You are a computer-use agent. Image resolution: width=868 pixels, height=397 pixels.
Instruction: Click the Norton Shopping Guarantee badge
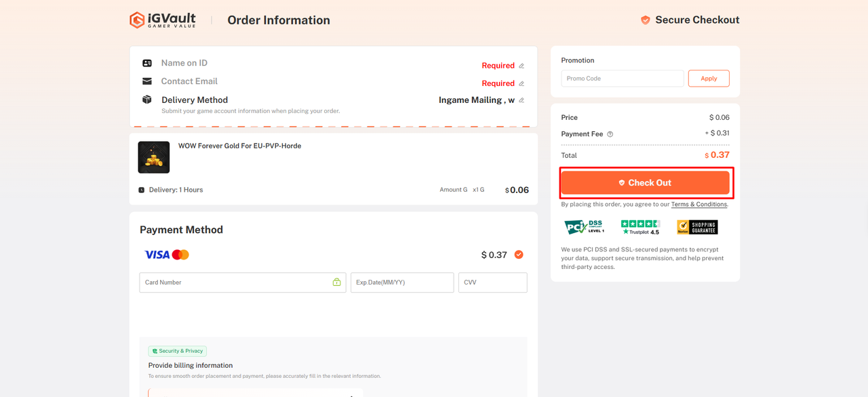[697, 227]
